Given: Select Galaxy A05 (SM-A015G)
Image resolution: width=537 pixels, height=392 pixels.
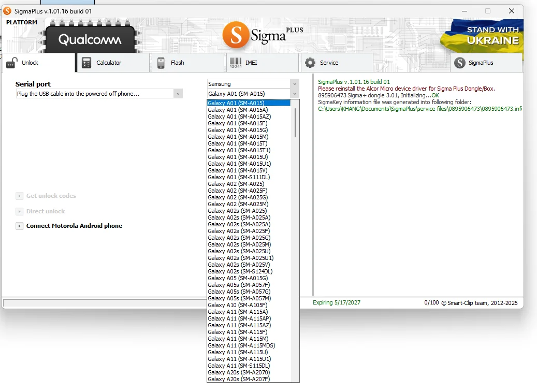Looking at the screenshot, I should point(249,278).
